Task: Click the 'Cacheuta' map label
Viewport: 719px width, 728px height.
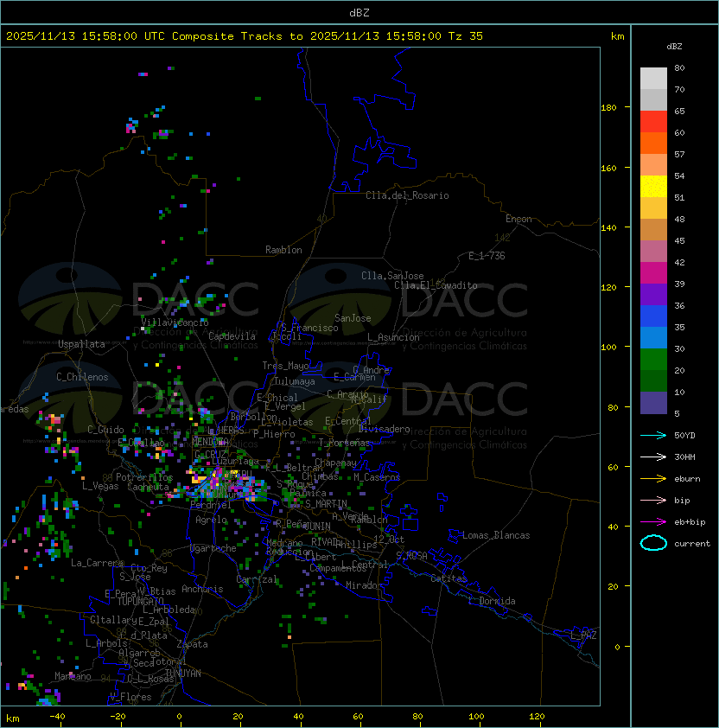Action: (x=148, y=487)
